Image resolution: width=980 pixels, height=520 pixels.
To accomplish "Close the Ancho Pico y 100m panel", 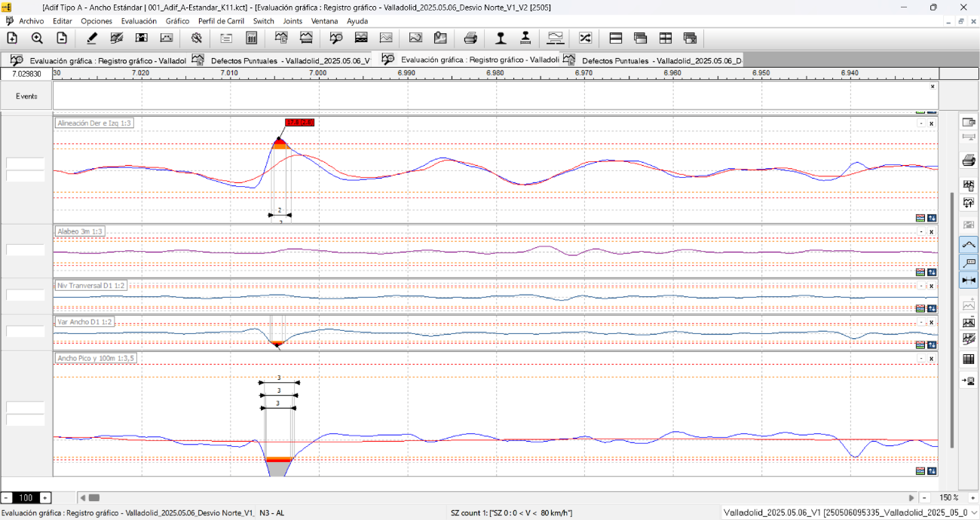I will click(x=932, y=359).
